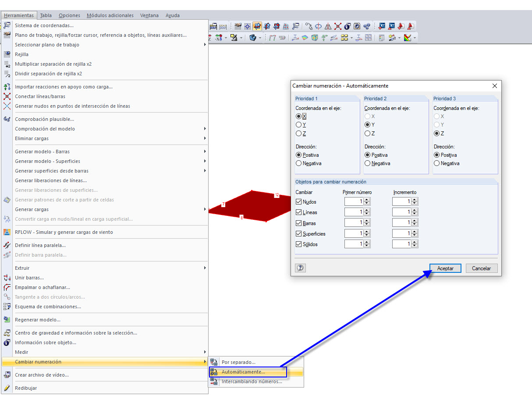Toggle the Rejilla grid menu item

click(105, 54)
